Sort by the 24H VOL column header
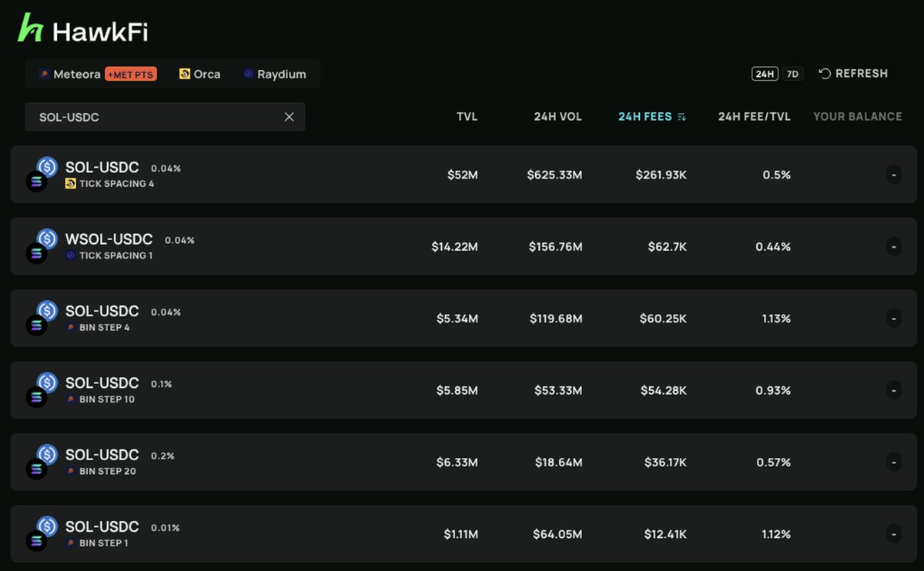 (558, 117)
